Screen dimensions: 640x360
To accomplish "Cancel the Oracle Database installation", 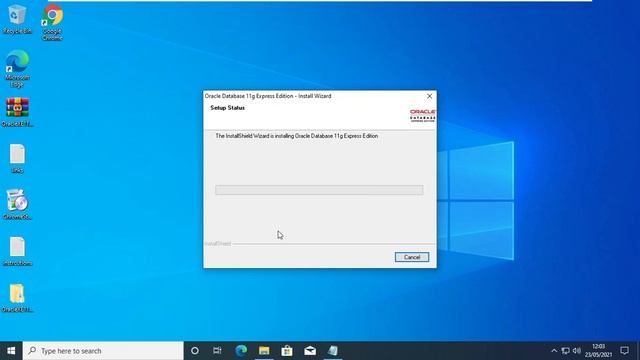I will point(412,257).
